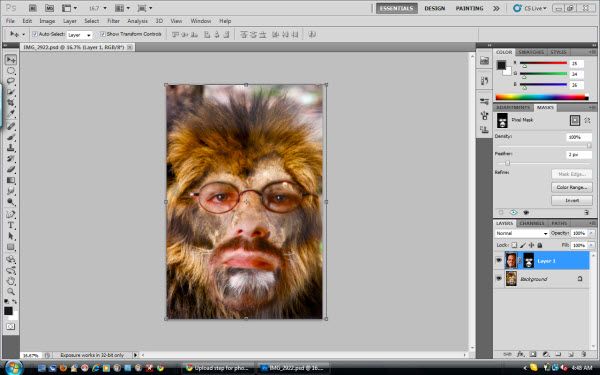Screen dimensions: 600x375
Task: Select the Elliptical Marquee tool
Action: [x=11, y=71]
